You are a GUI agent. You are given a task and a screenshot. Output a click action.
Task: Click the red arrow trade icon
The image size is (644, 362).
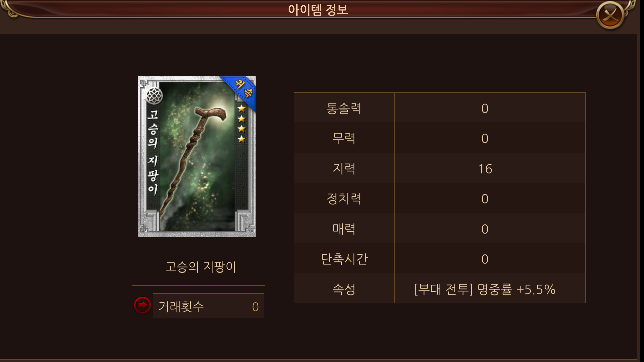pos(142,305)
